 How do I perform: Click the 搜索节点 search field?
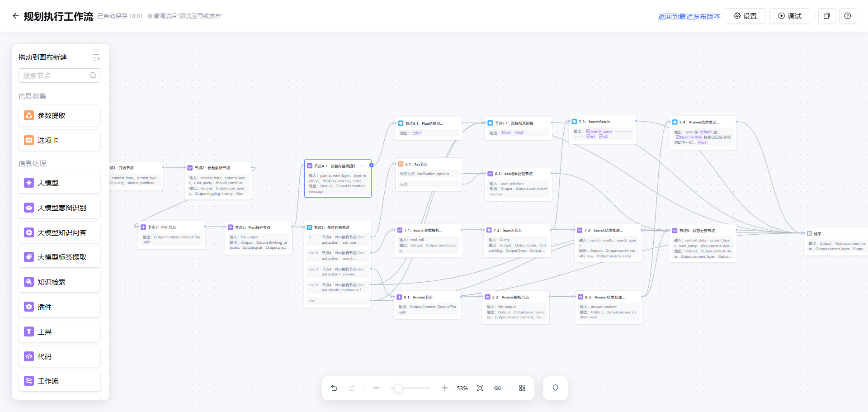(x=54, y=76)
